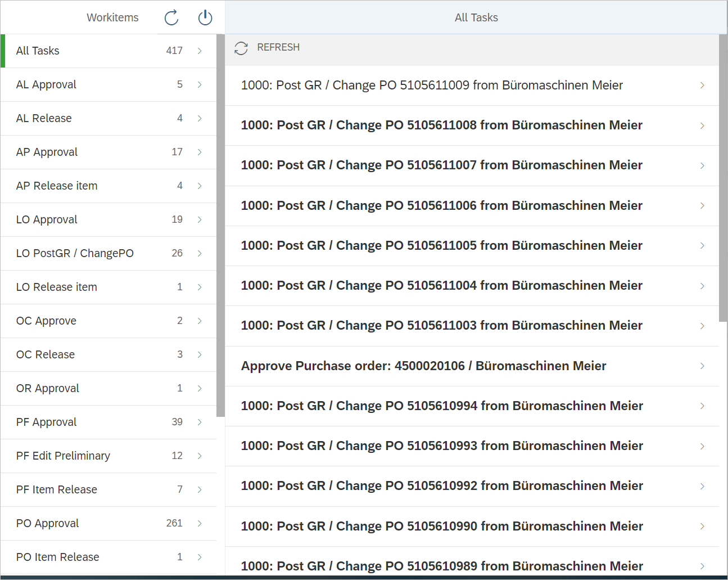
Task: Open the PO Approval category
Action: 48,523
